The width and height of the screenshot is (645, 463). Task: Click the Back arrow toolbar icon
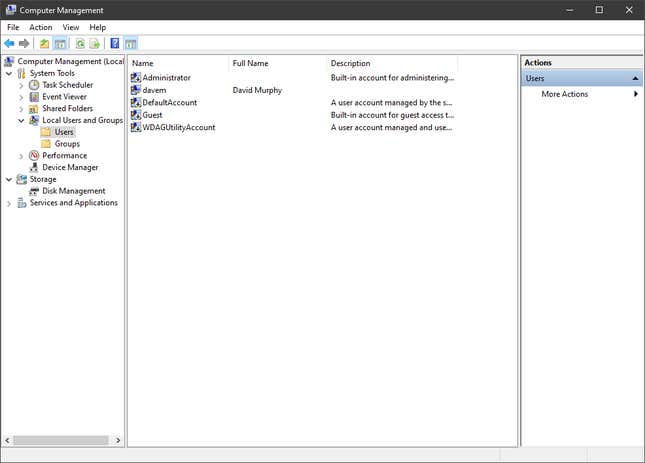9,44
